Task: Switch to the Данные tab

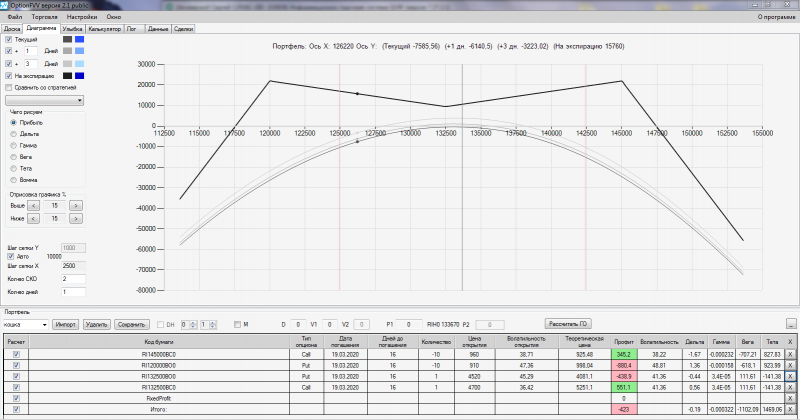Action: click(x=158, y=29)
